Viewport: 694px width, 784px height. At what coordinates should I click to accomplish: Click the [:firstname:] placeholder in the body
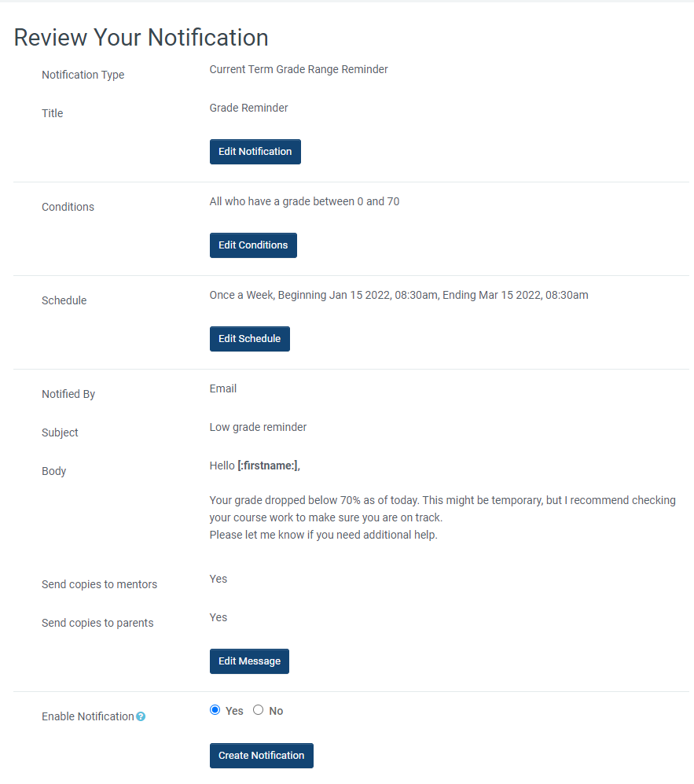click(x=267, y=466)
